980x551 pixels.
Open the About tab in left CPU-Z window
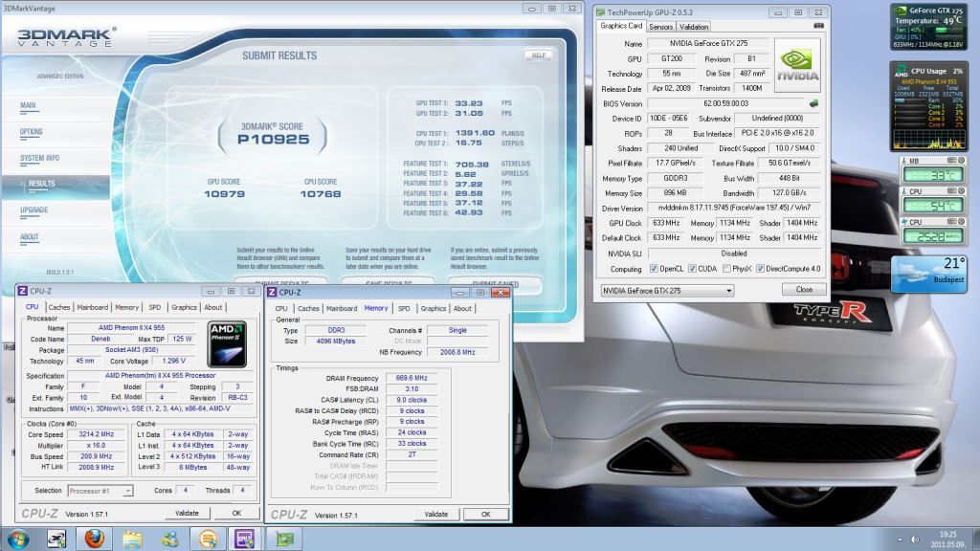pyautogui.click(x=213, y=307)
